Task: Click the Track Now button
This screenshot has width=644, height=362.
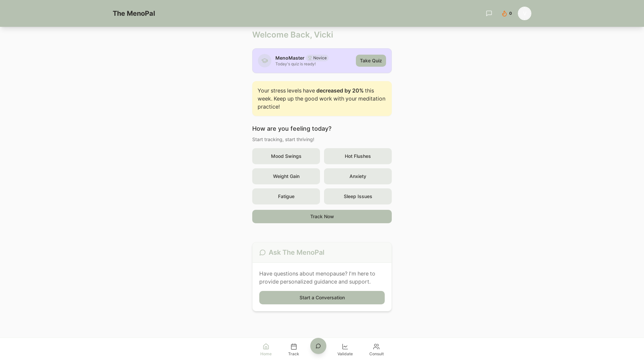Action: (x=322, y=217)
